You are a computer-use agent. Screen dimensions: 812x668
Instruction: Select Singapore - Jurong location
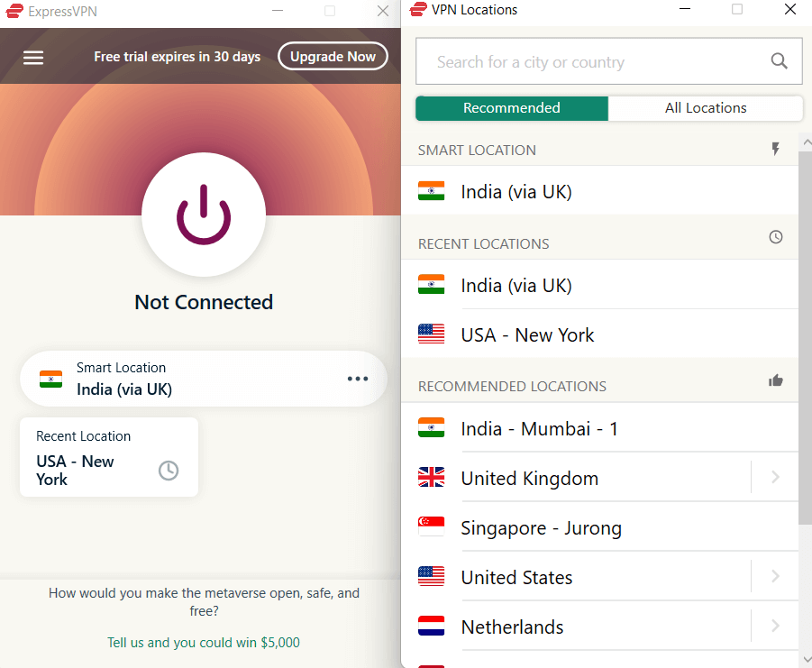(599, 527)
